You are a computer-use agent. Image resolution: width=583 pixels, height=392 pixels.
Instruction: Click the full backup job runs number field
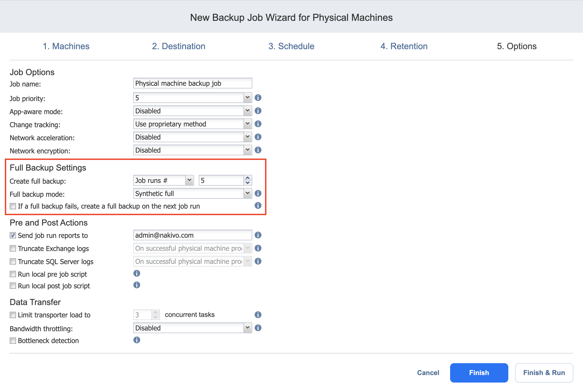click(221, 180)
